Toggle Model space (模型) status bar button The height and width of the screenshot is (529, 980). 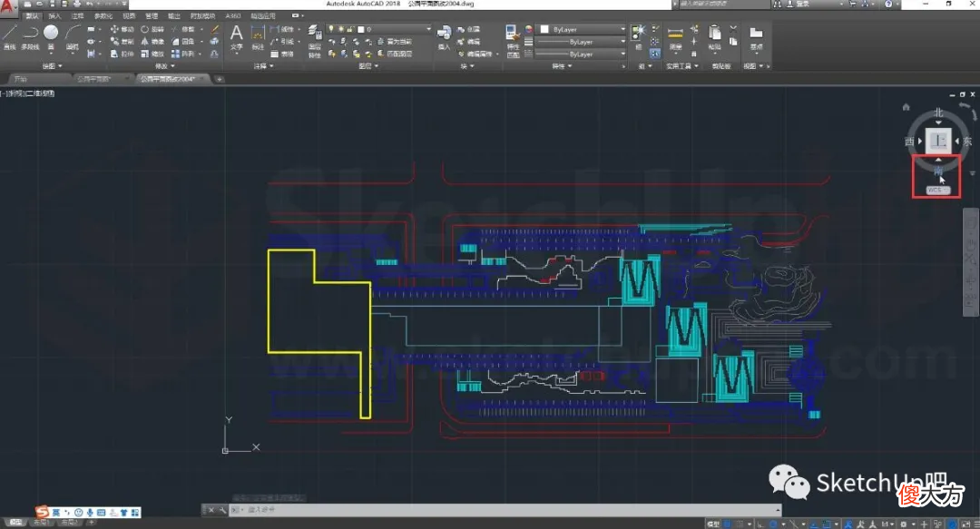712,524
